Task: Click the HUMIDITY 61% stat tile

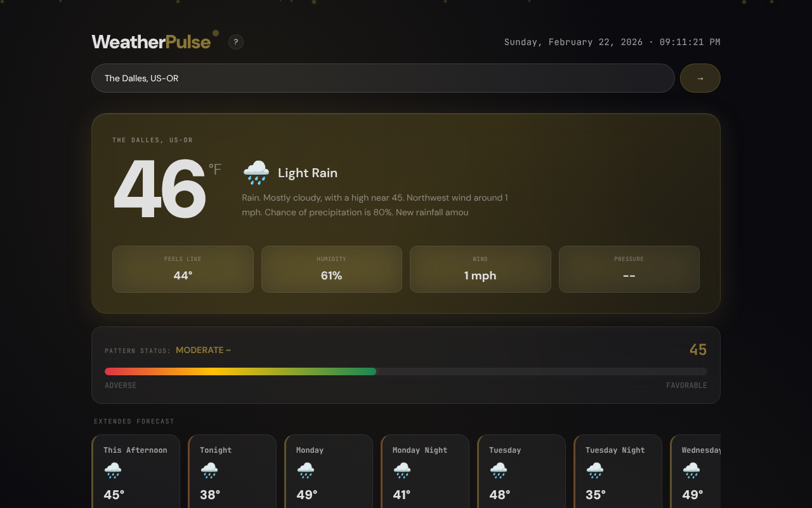Action: point(331,269)
